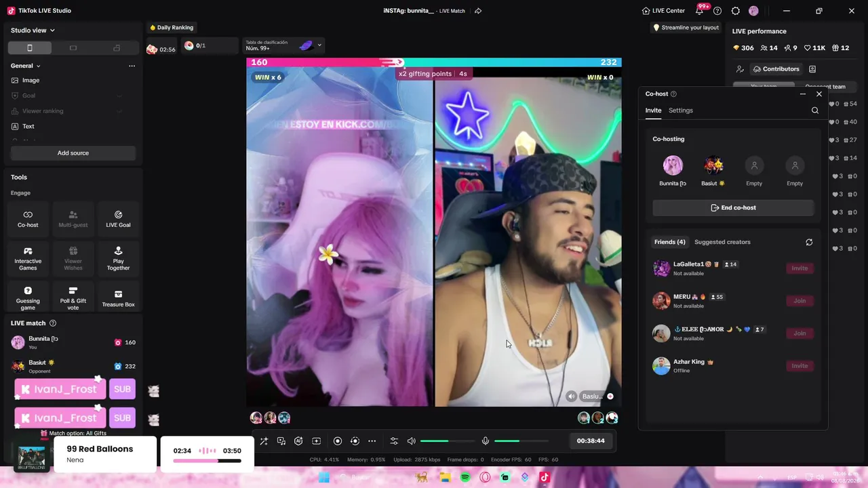Screen dimensions: 868x488
Task: Switch to the Invite tab
Action: tap(653, 110)
